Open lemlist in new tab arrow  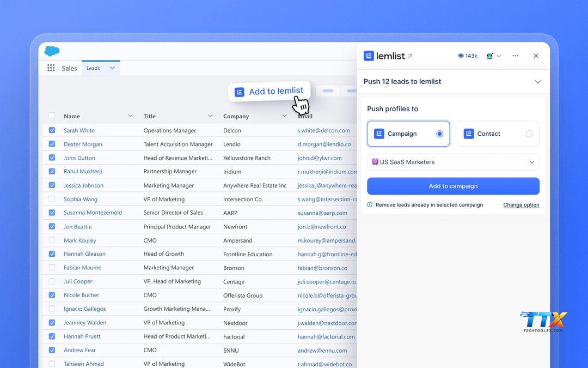click(x=411, y=56)
